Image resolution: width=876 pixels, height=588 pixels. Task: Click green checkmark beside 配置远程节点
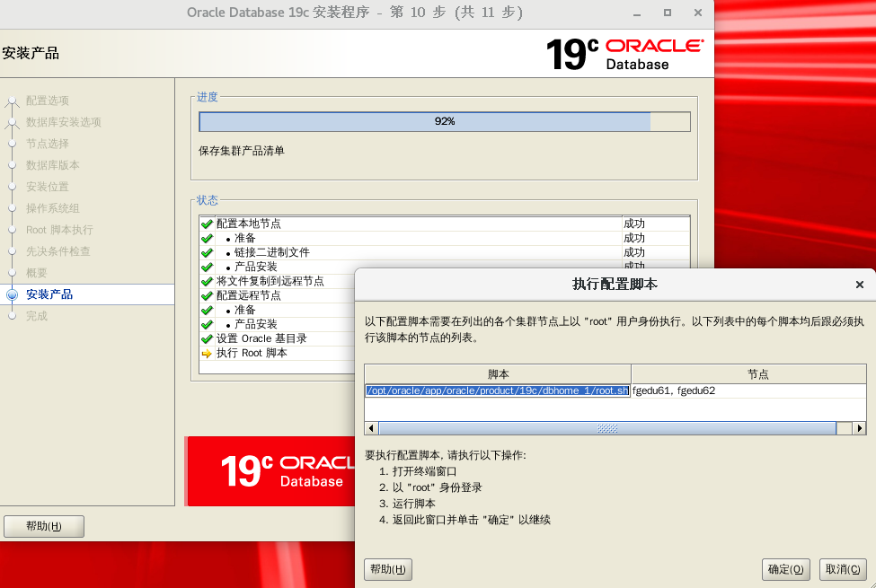point(207,296)
